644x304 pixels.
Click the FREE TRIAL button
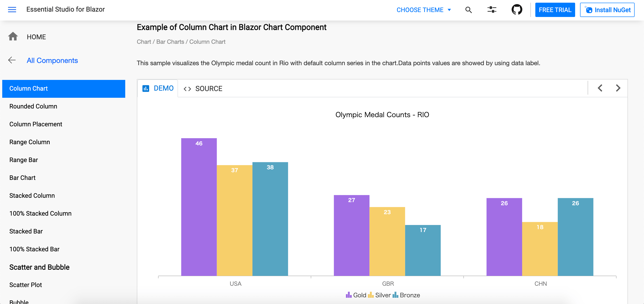[x=555, y=10]
